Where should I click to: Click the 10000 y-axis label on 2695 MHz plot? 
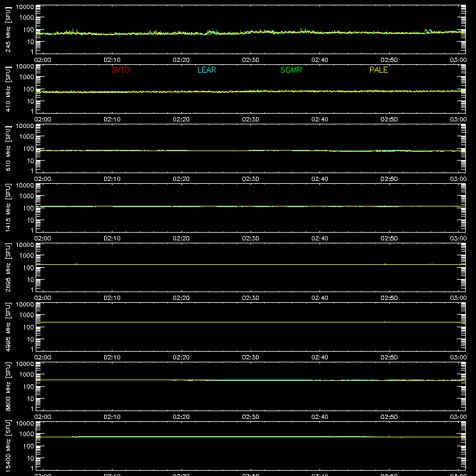pyautogui.click(x=25, y=245)
